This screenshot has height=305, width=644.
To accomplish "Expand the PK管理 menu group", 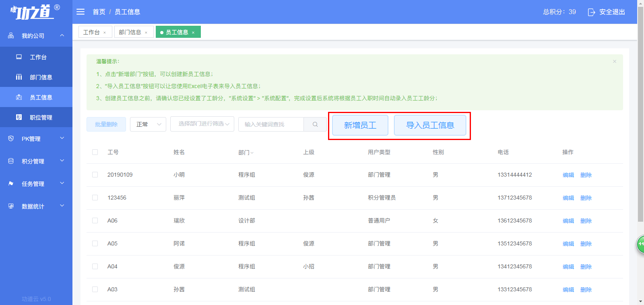I will [62, 138].
